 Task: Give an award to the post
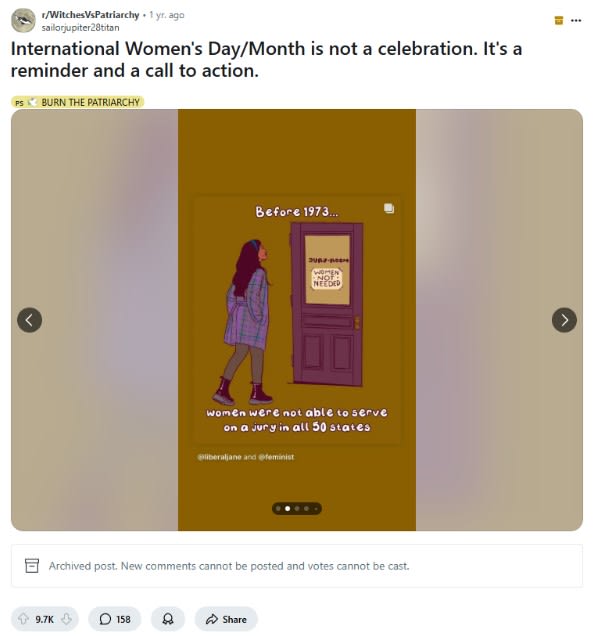coord(168,619)
